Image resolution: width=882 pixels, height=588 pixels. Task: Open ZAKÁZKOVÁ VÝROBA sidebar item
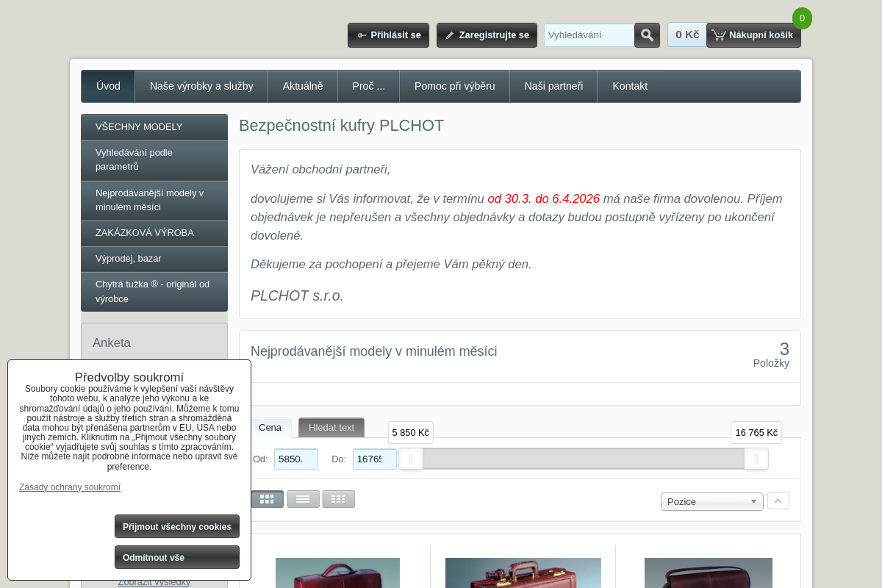point(154,233)
